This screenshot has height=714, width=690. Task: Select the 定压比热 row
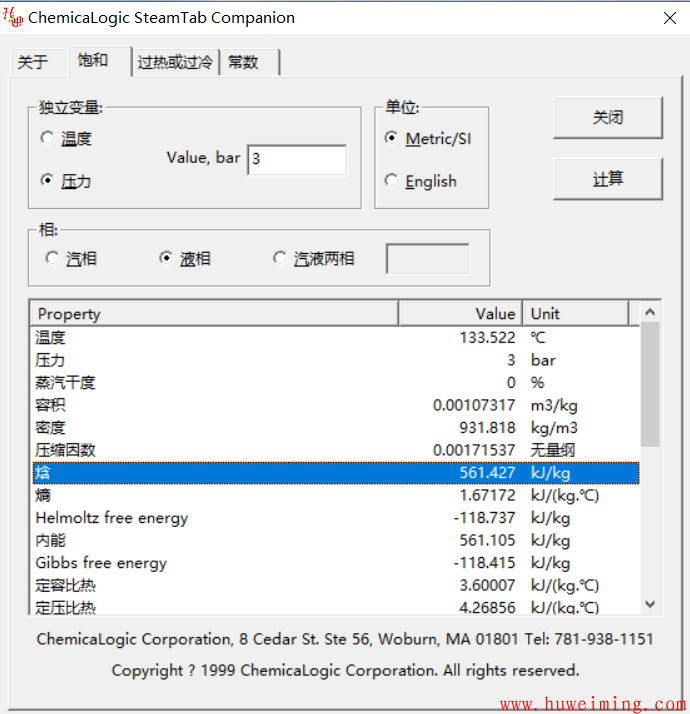point(336,607)
